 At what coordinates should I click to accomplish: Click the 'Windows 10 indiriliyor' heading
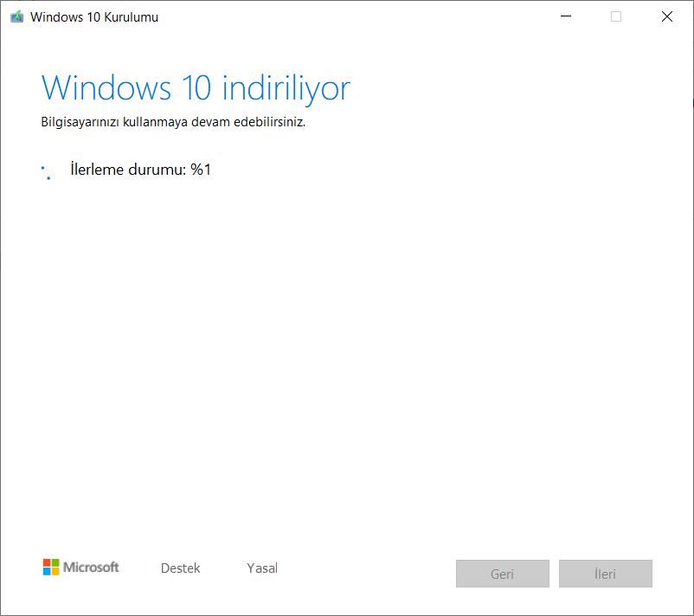(196, 88)
